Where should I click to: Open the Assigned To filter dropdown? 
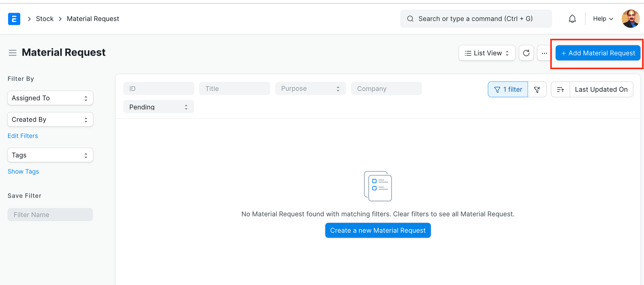pyautogui.click(x=50, y=98)
